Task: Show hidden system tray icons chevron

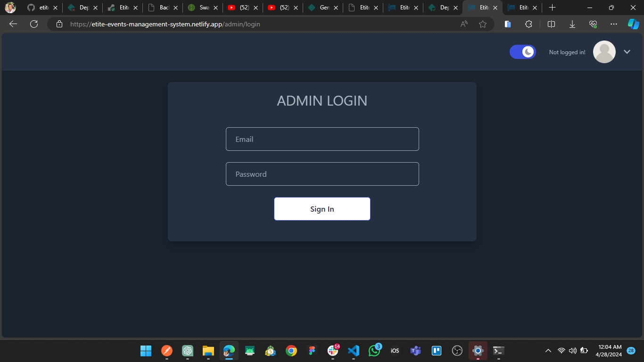Action: point(548,351)
